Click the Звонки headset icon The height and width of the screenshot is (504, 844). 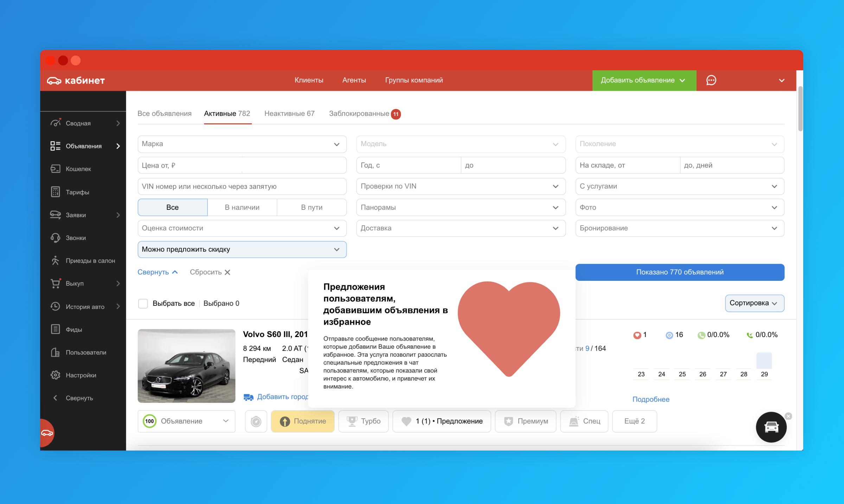(55, 238)
